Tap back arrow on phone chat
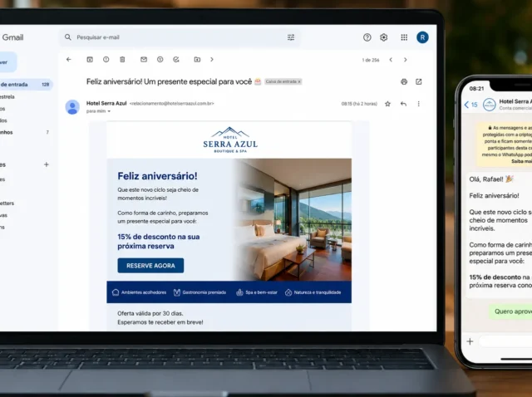Screen dimensions: 532x397 466,105
